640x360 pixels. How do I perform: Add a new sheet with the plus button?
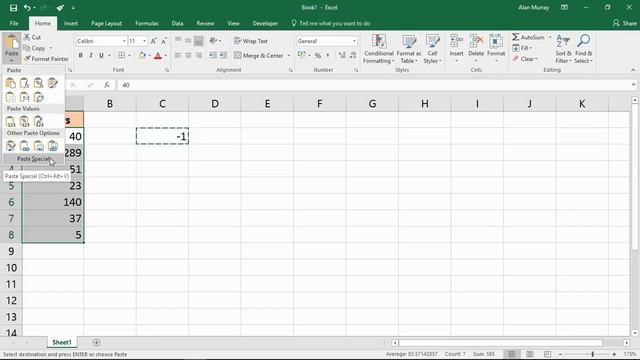(x=96, y=342)
